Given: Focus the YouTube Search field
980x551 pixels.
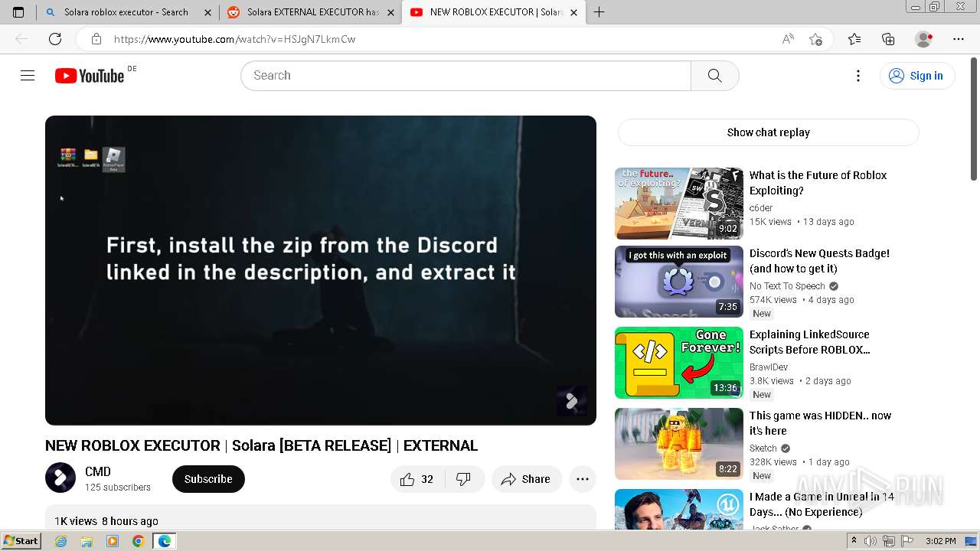Looking at the screenshot, I should pos(465,75).
